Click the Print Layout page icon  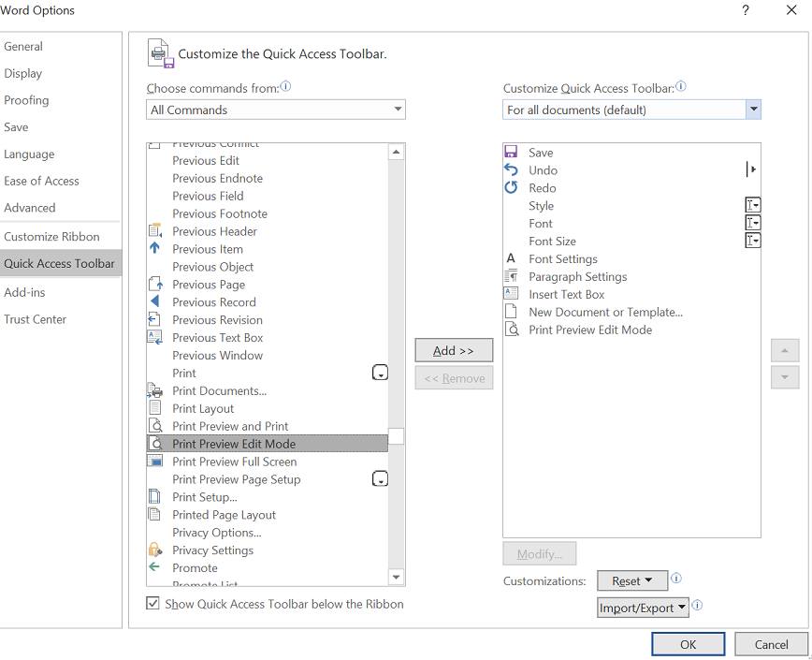click(155, 408)
